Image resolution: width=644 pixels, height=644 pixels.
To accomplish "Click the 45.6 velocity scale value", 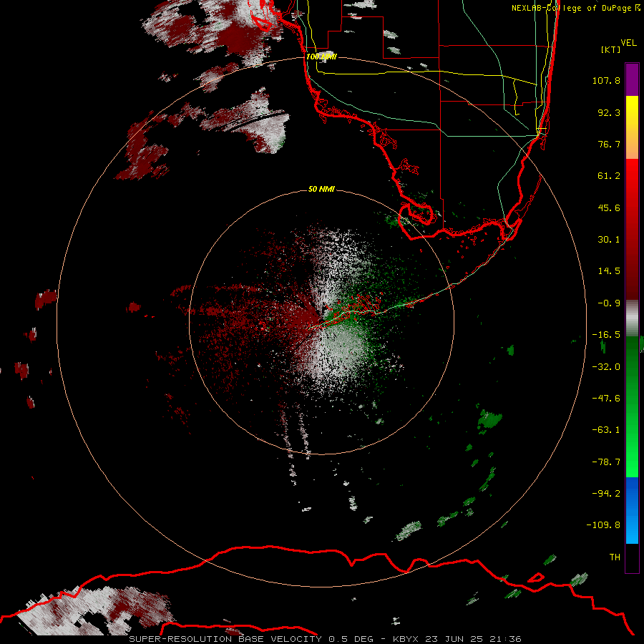I will [x=609, y=208].
